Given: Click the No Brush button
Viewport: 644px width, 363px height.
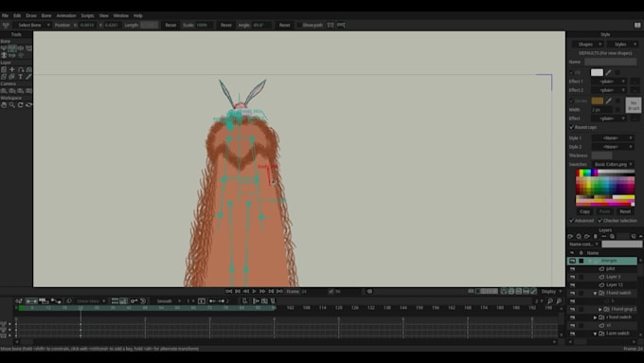Looking at the screenshot, I should click(x=634, y=105).
